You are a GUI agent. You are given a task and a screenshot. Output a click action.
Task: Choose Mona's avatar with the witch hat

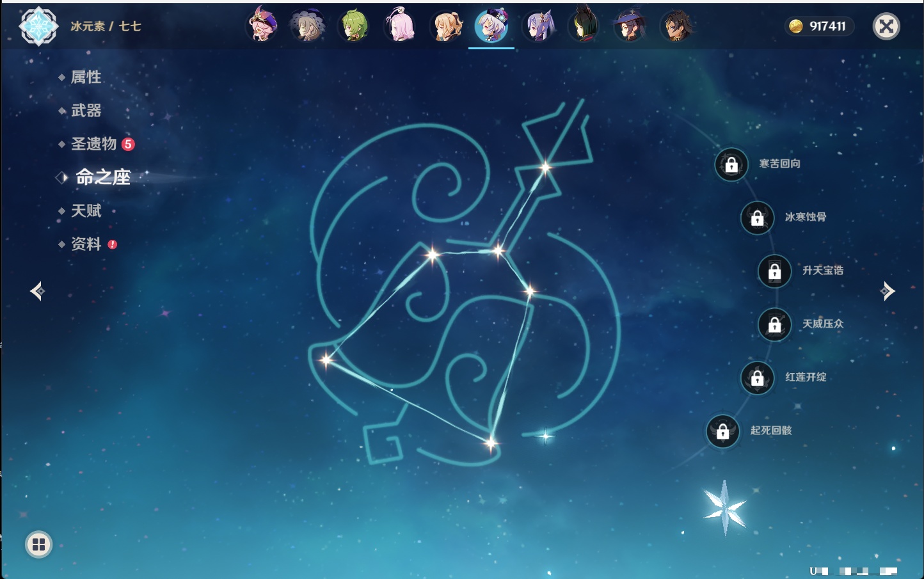pyautogui.click(x=630, y=26)
